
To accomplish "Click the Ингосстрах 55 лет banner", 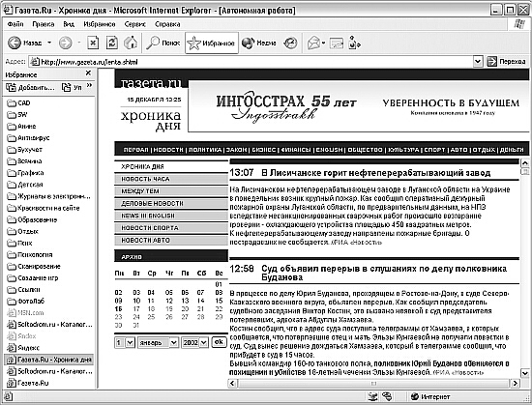I will [359, 106].
